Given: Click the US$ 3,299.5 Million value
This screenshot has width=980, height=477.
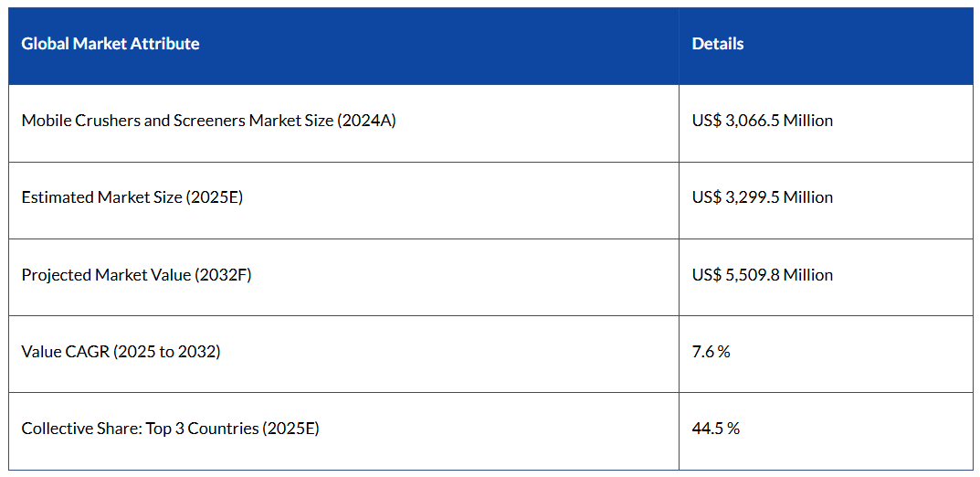Looking at the screenshot, I should (762, 197).
